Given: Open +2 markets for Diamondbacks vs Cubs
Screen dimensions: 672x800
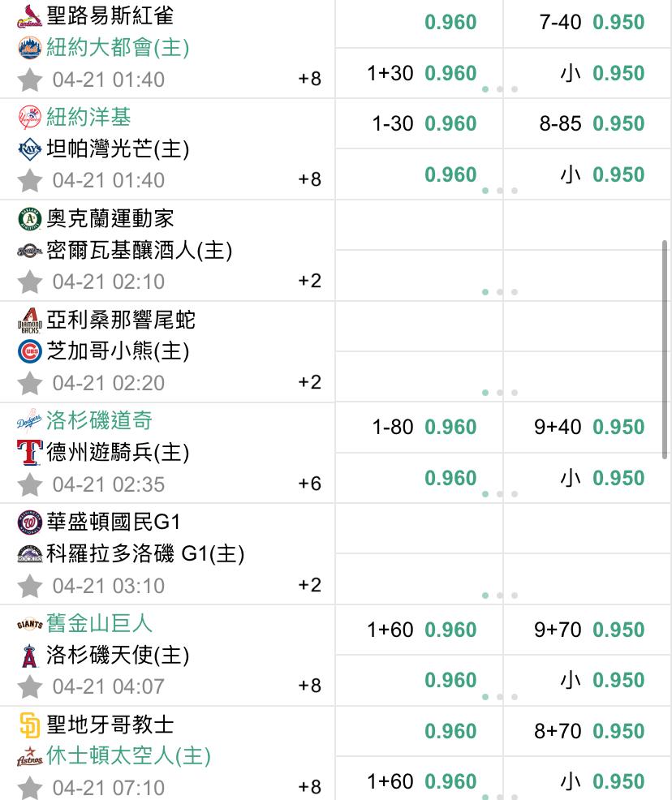Looking at the screenshot, I should 309,382.
